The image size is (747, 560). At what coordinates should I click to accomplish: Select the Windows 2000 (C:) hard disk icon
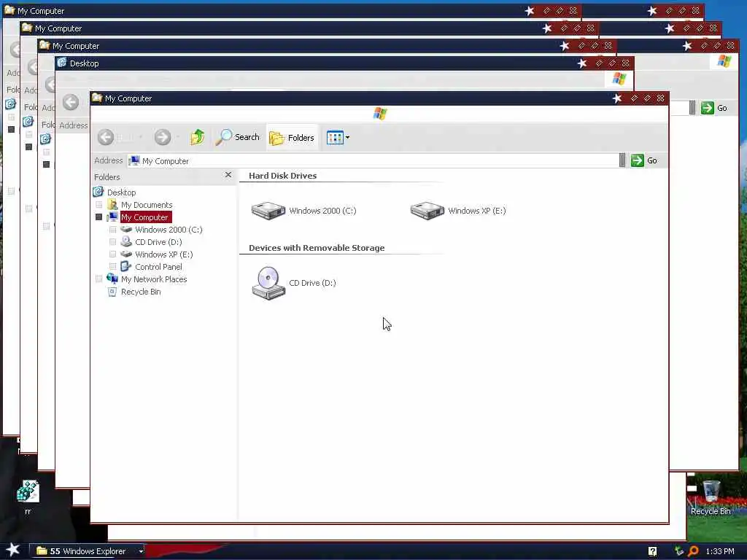coord(268,211)
